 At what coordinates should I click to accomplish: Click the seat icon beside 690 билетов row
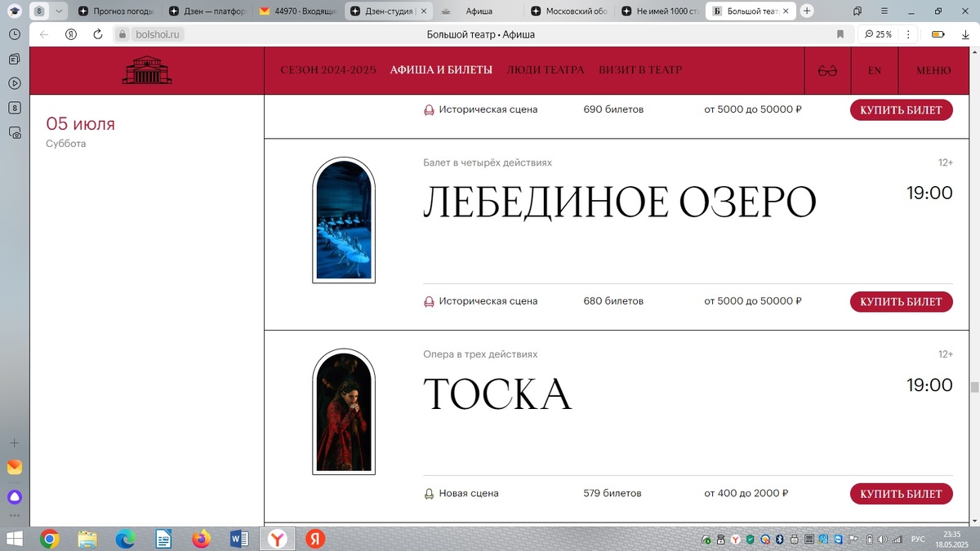(429, 110)
